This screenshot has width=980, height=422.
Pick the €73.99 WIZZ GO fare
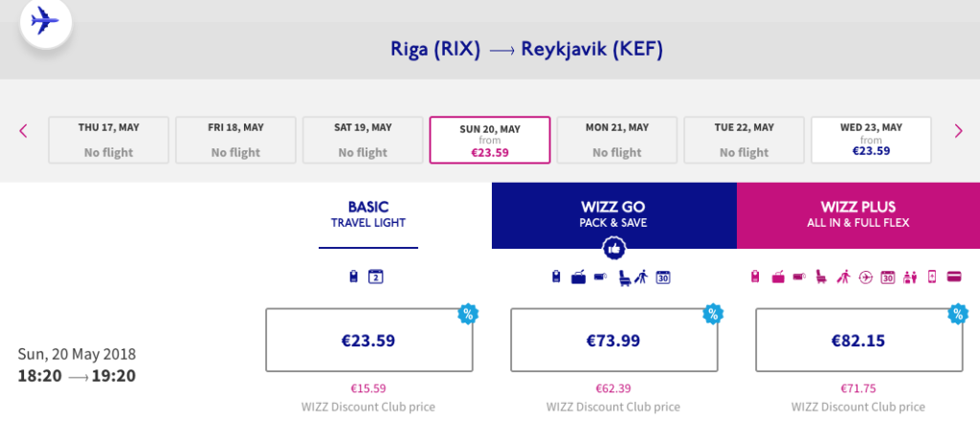(x=613, y=340)
